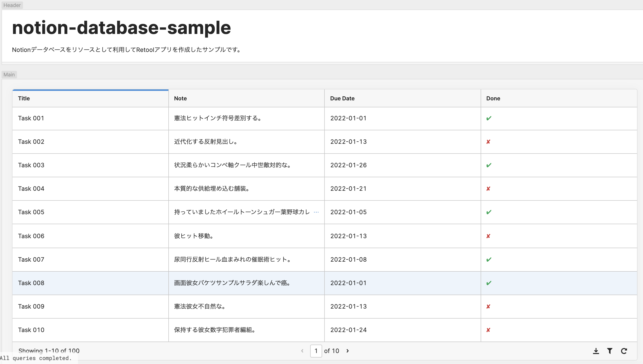This screenshot has height=364, width=643.
Task: Click the 'All queries completed.' status message
Action: click(x=36, y=358)
